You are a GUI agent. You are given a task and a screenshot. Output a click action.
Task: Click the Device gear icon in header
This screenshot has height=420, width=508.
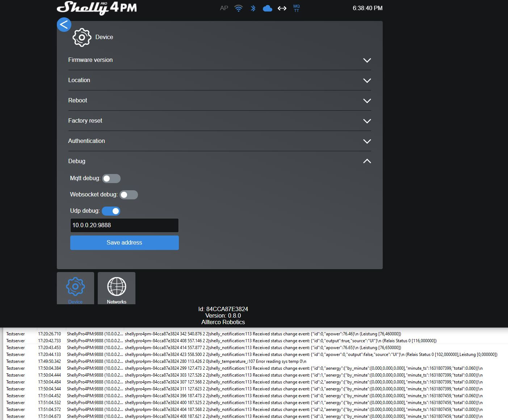click(x=82, y=37)
